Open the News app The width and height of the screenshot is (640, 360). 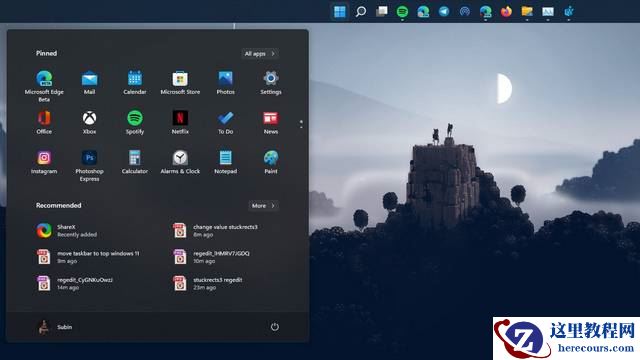point(271,122)
